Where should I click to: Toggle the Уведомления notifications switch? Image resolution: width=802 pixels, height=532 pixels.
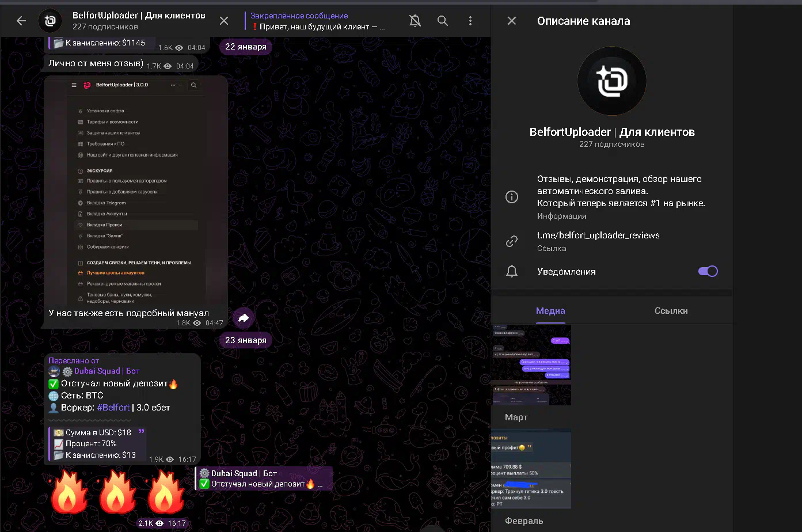(708, 271)
